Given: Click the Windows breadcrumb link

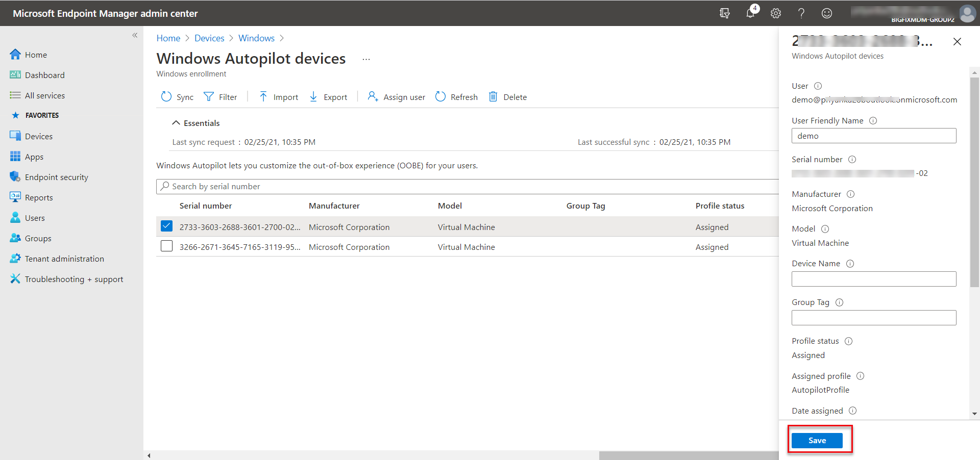Looking at the screenshot, I should point(256,38).
